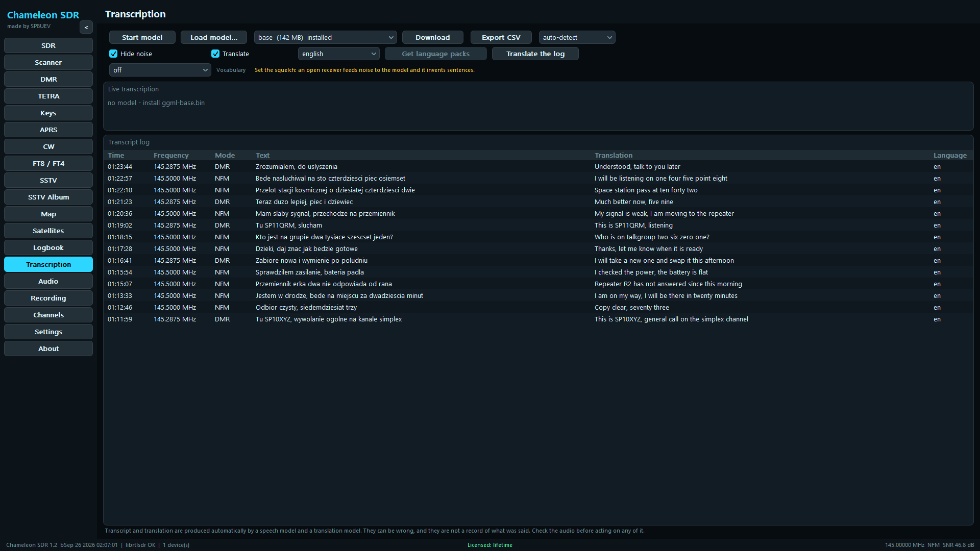Click the Start model button
Viewport: 980px width, 551px height.
[x=142, y=37]
